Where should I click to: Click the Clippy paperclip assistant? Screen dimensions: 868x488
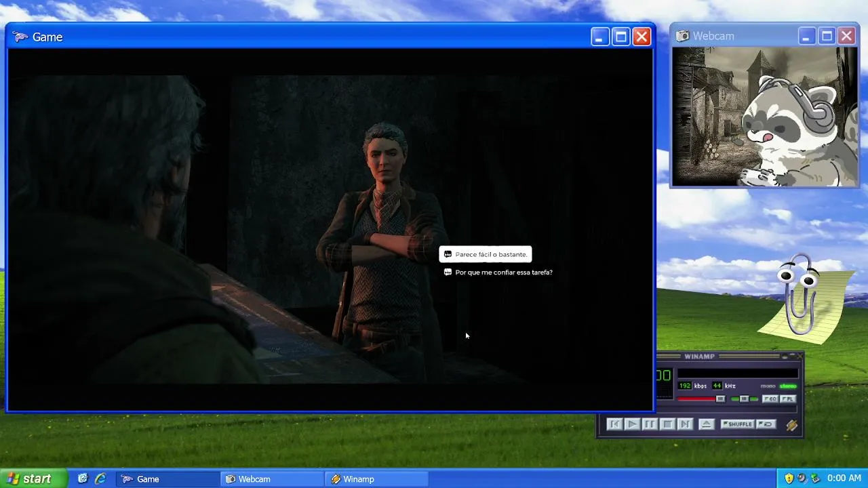pos(800,295)
